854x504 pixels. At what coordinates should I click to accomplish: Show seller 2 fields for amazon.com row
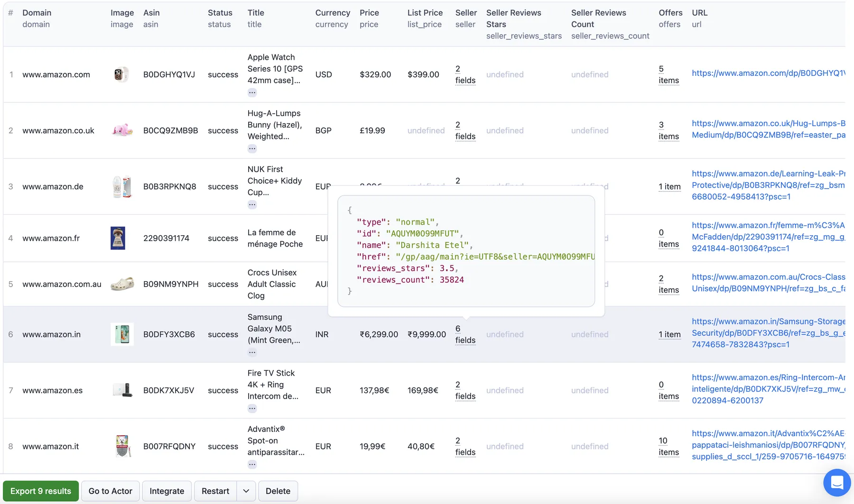click(465, 74)
